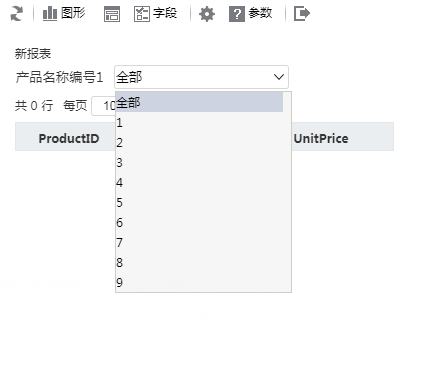Open settings via the gear icon
The image size is (429, 383).
207,14
